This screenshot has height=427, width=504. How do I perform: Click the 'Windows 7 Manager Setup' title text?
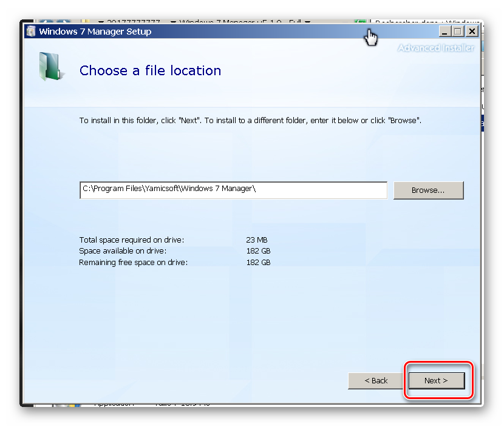[95, 32]
